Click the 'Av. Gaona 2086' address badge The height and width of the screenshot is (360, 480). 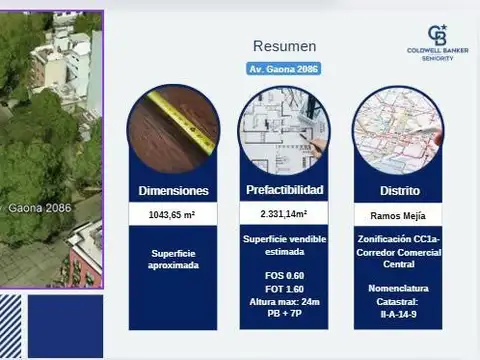[x=284, y=69]
